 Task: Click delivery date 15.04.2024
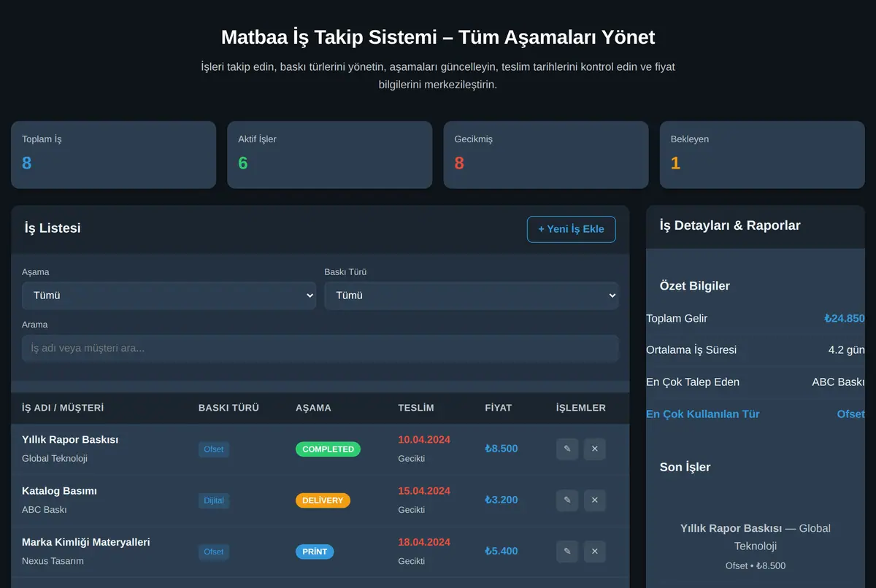pyautogui.click(x=424, y=491)
